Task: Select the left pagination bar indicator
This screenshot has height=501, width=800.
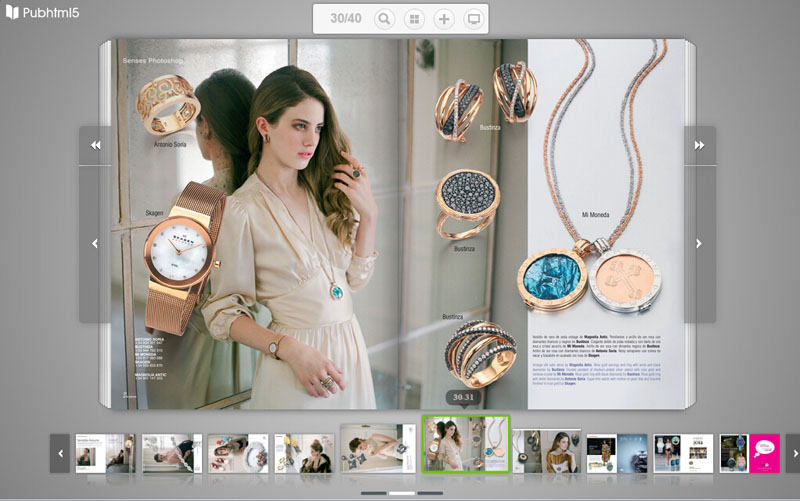Action: [x=373, y=493]
